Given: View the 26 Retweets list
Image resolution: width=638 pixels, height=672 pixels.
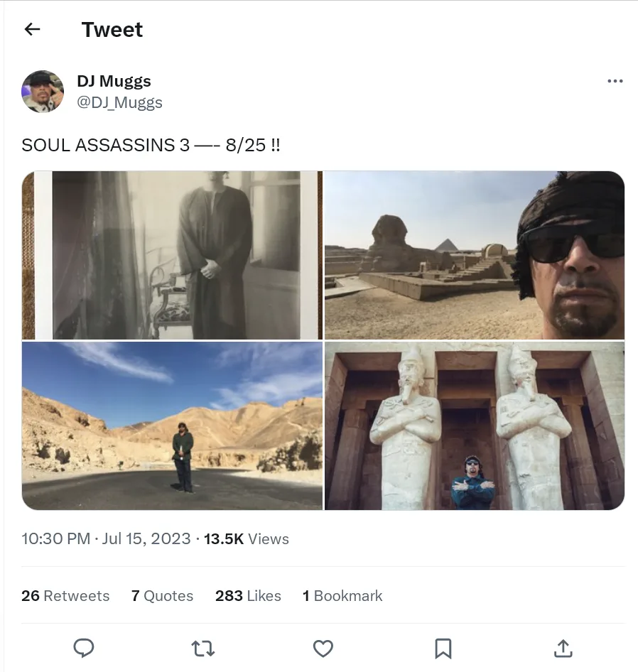Looking at the screenshot, I should (65, 596).
